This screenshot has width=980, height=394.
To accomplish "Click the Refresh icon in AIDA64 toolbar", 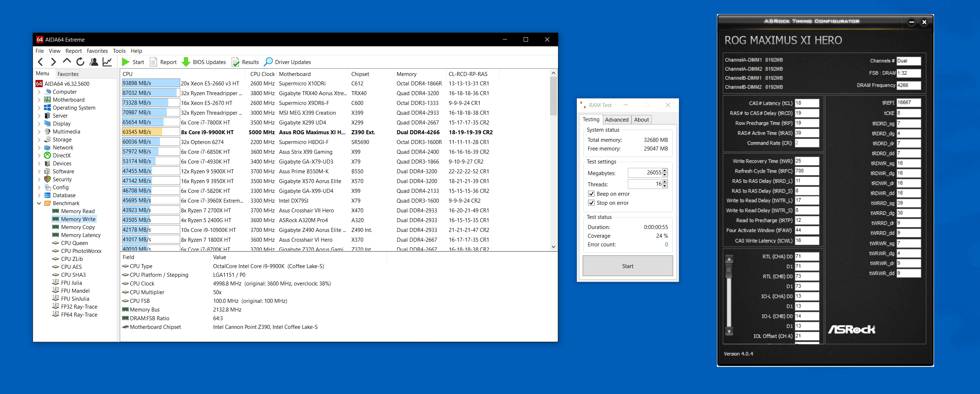I will 80,62.
